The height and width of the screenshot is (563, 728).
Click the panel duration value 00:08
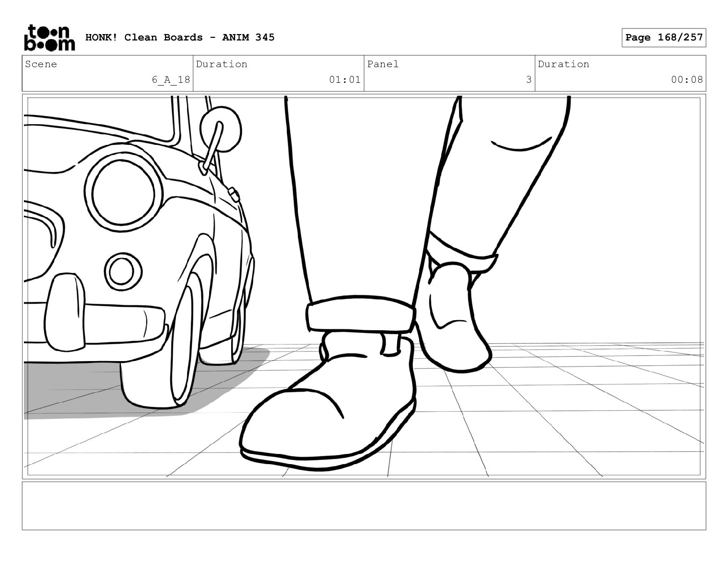coord(687,80)
